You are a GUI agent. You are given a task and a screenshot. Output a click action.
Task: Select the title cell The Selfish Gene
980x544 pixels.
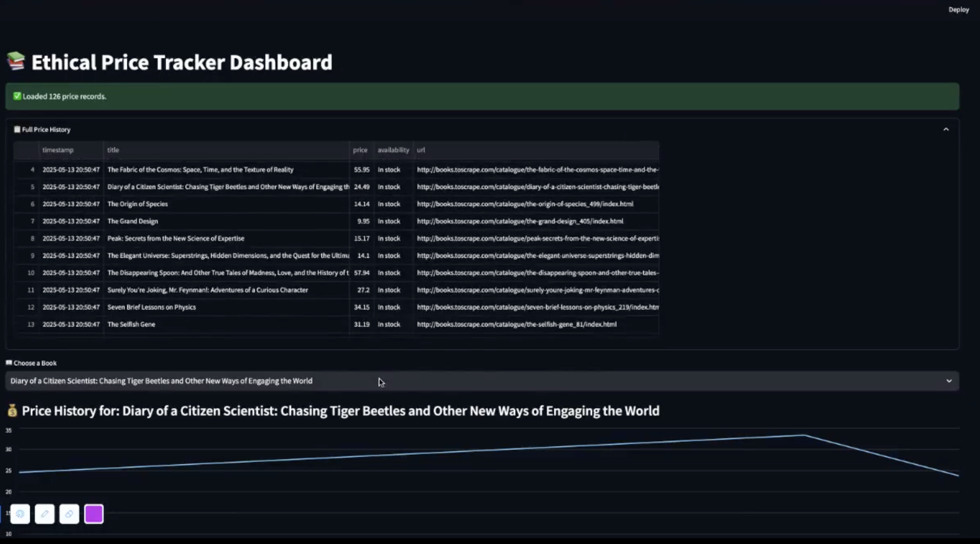point(226,324)
